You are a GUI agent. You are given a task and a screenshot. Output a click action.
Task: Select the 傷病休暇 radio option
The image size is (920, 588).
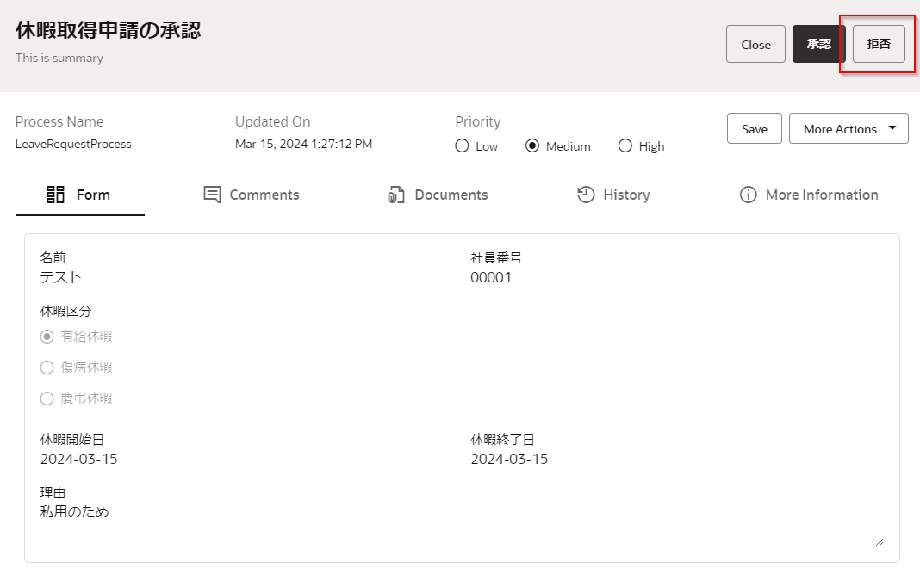(47, 368)
